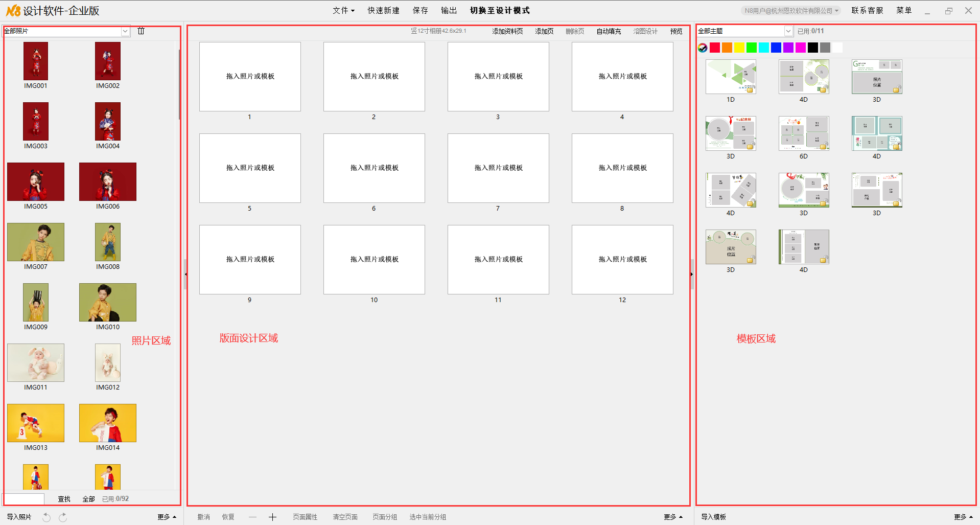Select photo thumbnail IMG010
The image size is (980, 525).
tap(108, 302)
